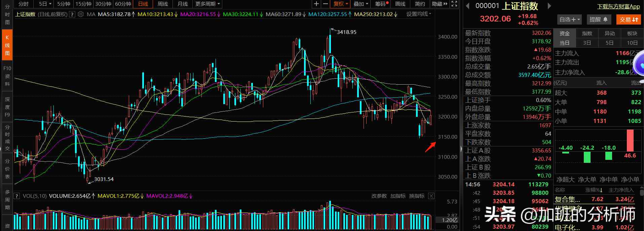Screen dimensions: 644x231
Task: Switch to 异动 tab
Action: 610,33
